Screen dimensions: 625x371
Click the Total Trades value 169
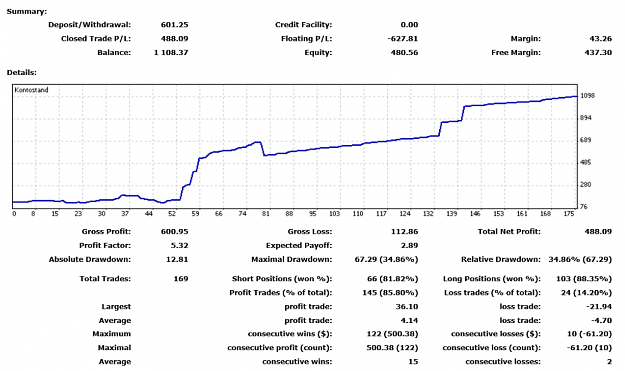click(x=181, y=279)
